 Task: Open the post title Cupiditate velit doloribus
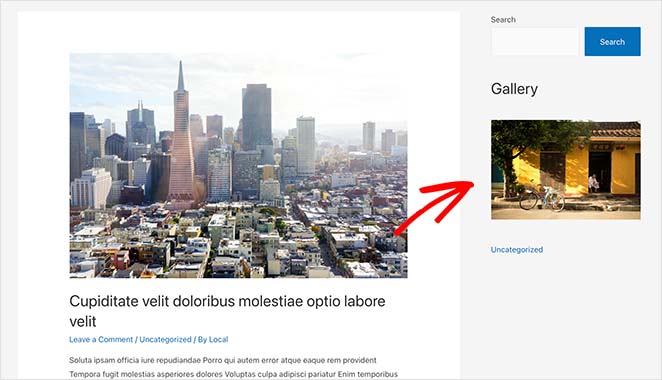pos(227,311)
